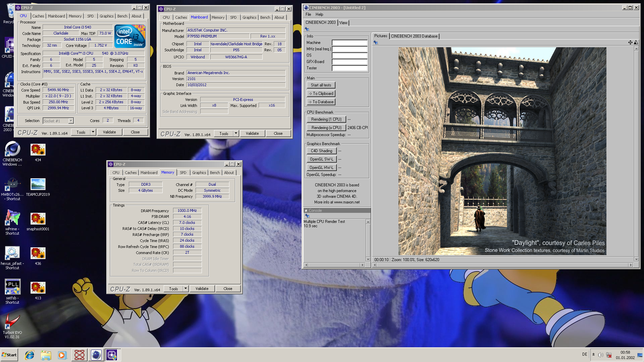
Task: Click the Intel Core i3 logo in CPU-Z
Action: pos(130,36)
